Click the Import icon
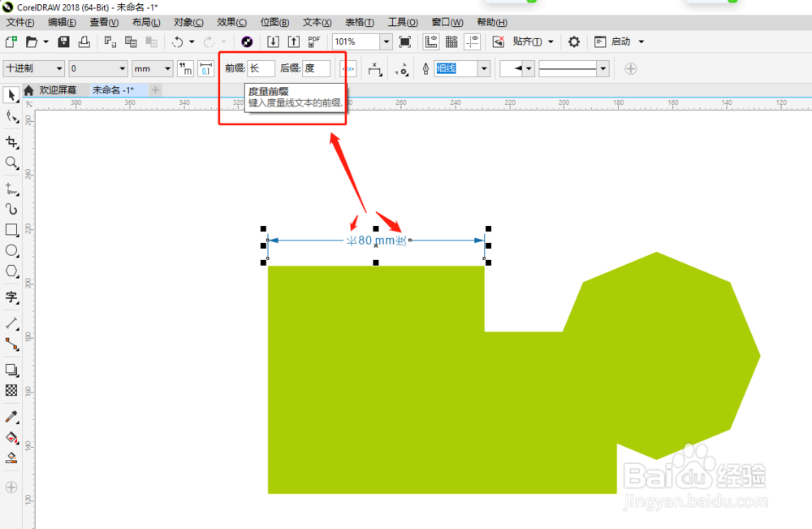Image resolution: width=812 pixels, height=529 pixels. click(x=273, y=42)
